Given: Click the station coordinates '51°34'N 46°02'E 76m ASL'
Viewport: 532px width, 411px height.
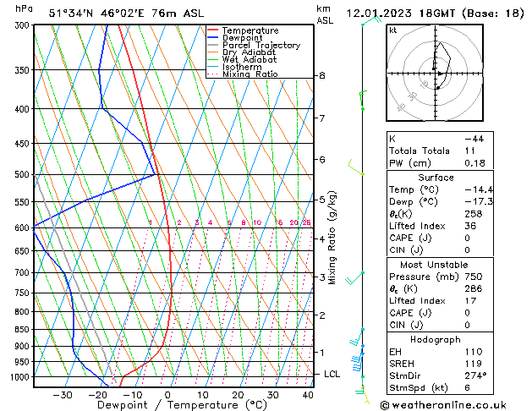Looking at the screenshot, I should pyautogui.click(x=126, y=14).
